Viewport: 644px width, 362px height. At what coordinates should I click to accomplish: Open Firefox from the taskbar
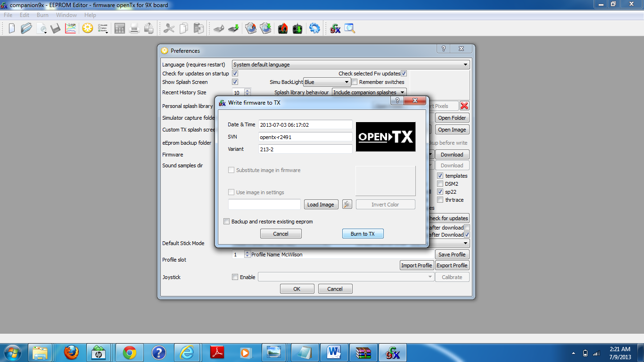click(71, 352)
